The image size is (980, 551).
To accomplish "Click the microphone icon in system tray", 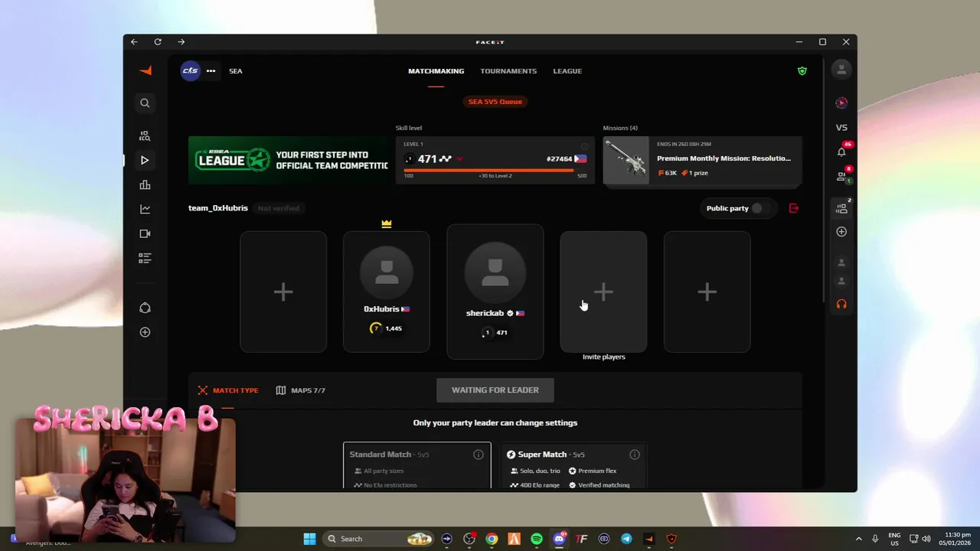I will click(875, 539).
